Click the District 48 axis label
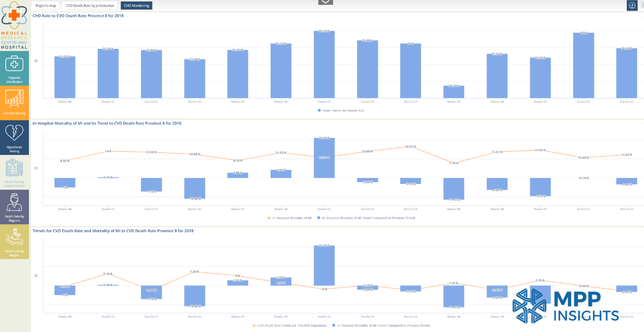This screenshot has height=332, width=644. tap(65, 100)
